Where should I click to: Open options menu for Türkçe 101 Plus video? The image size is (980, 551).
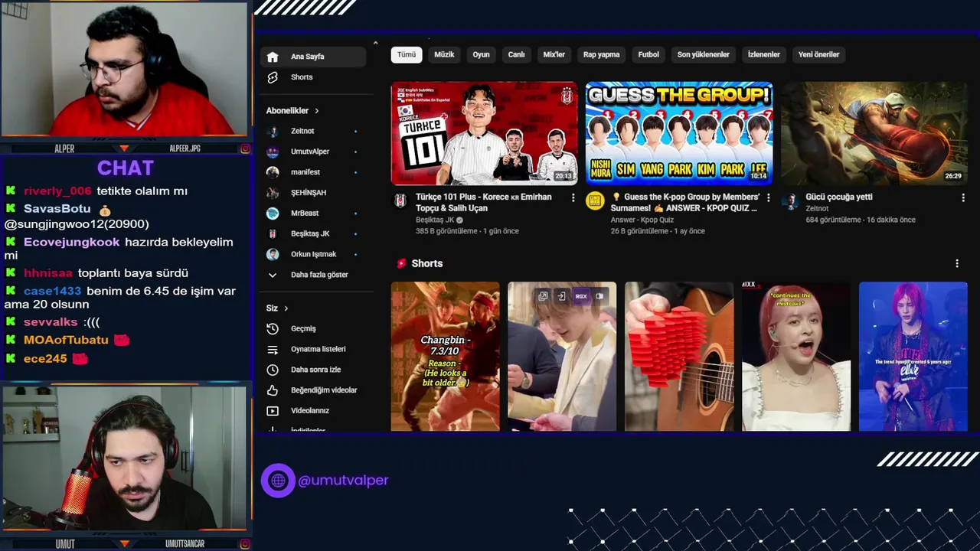573,197
